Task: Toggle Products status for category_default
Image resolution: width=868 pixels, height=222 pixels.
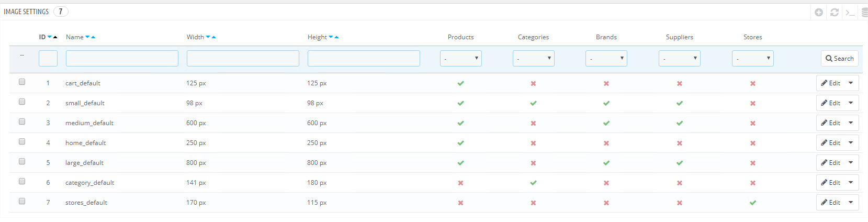Action: pos(460,183)
